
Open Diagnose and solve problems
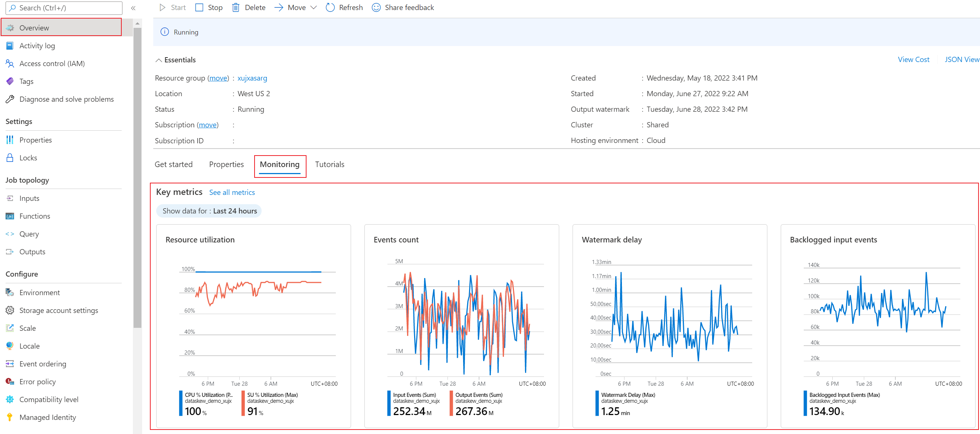[66, 99]
